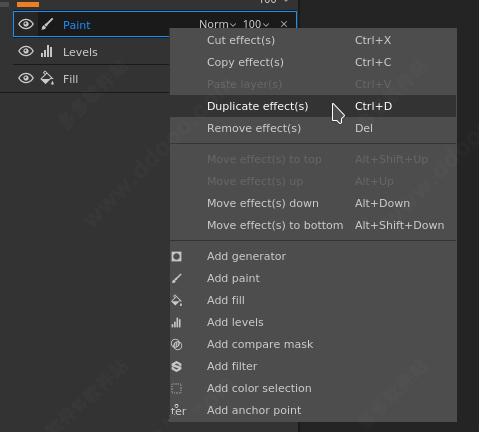Click the compare mask icon in menu
The width and height of the screenshot is (479, 432).
177,344
